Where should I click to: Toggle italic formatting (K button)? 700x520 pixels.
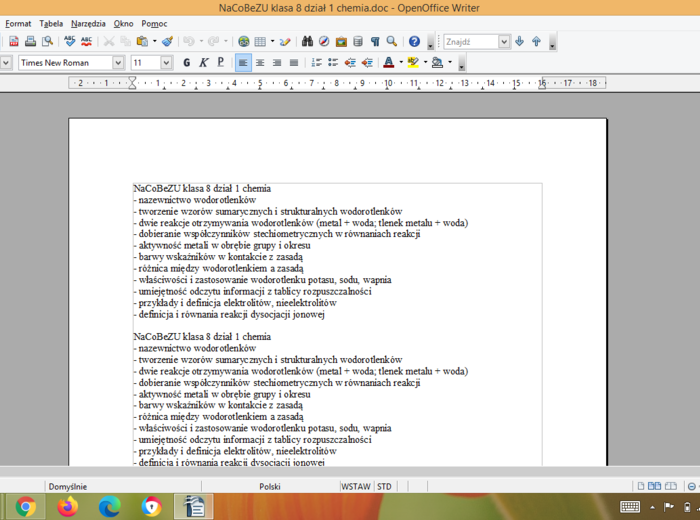(203, 63)
